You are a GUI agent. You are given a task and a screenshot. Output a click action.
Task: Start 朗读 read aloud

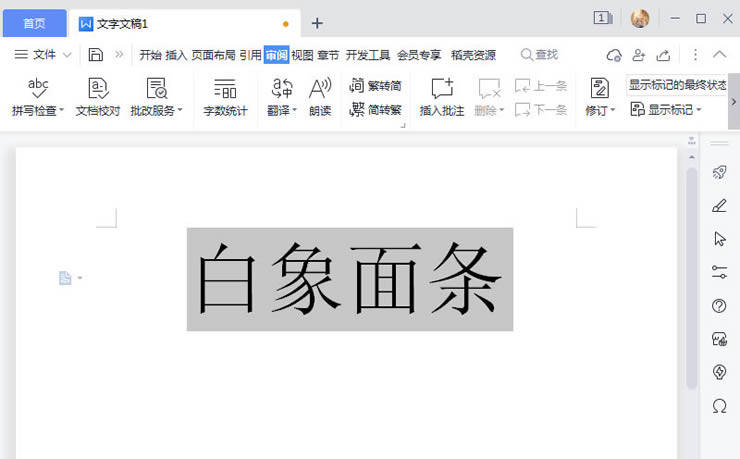[x=320, y=97]
